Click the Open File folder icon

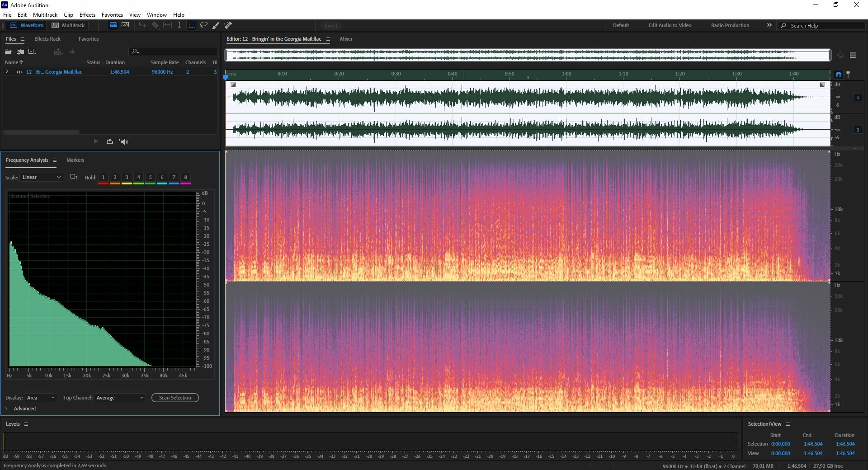pos(8,52)
